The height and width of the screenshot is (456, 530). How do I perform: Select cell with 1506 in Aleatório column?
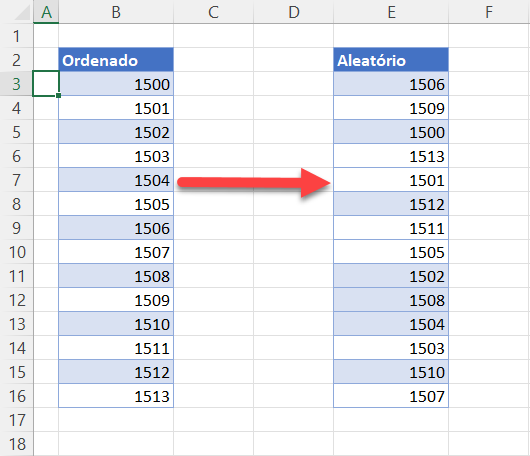click(x=391, y=84)
